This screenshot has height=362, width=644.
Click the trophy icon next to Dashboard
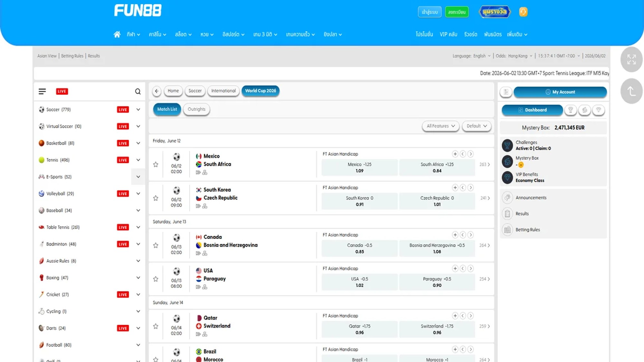(571, 110)
